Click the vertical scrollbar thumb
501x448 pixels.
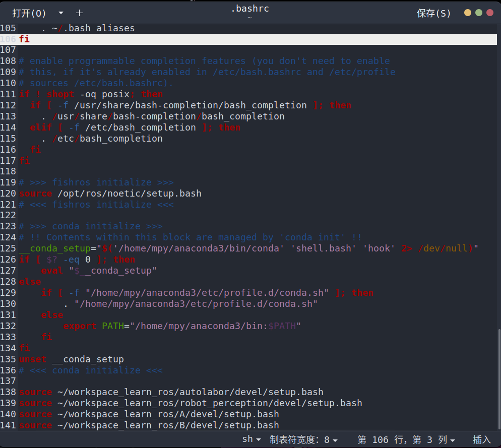498,378
